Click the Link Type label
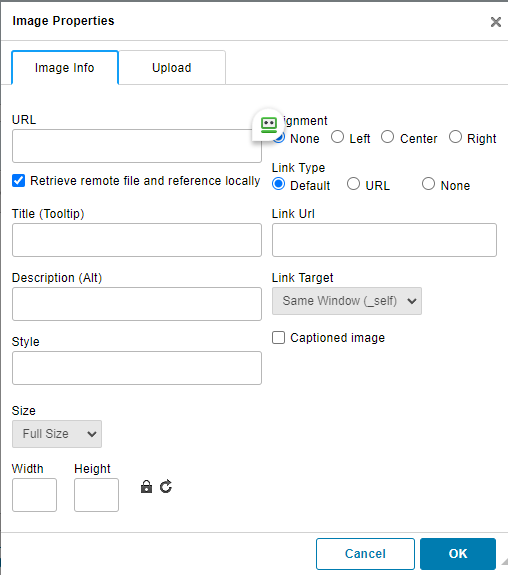Viewport: 508px width, 575px height. (298, 168)
